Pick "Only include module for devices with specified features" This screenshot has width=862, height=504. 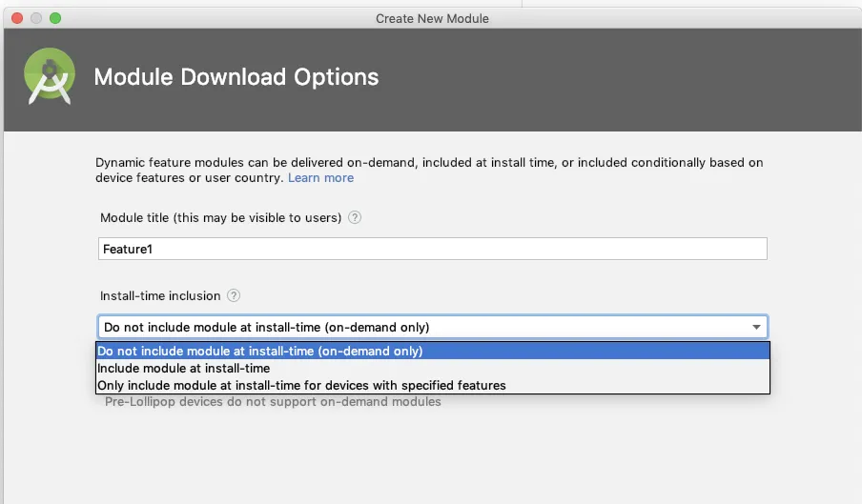(x=301, y=385)
